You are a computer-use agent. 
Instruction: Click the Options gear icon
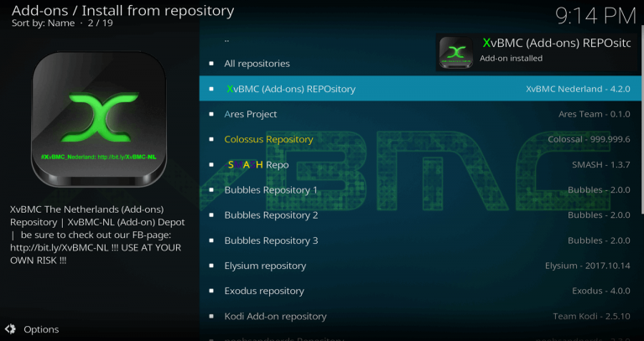pyautogui.click(x=10, y=329)
